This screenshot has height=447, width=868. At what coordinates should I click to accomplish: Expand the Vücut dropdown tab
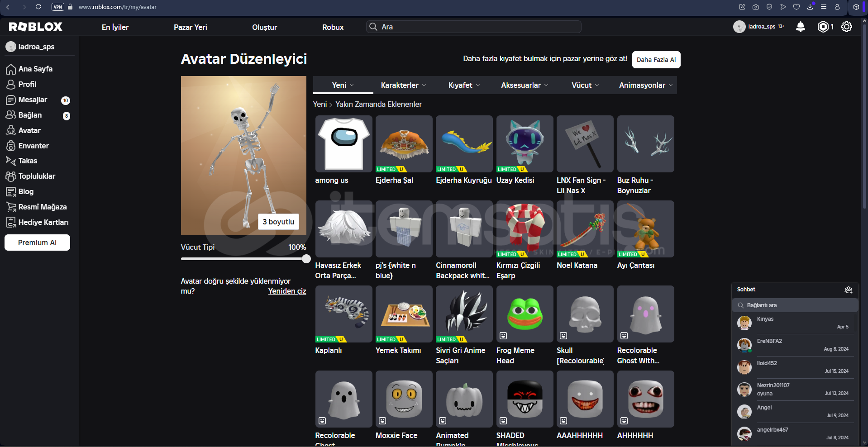point(585,85)
